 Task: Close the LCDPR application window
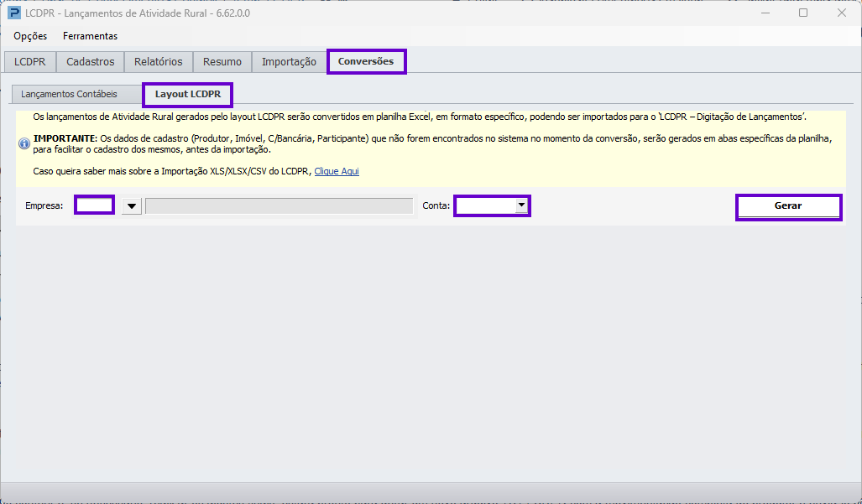click(842, 13)
